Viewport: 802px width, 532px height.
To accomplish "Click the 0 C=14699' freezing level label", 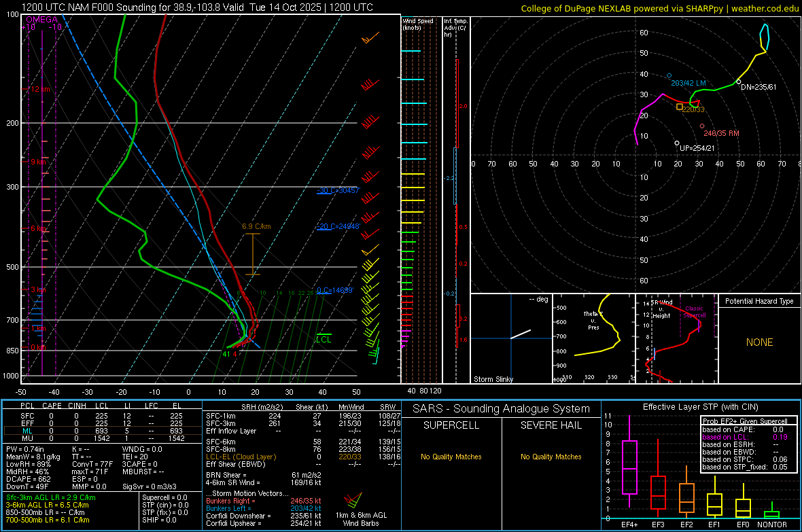I will pos(335,290).
